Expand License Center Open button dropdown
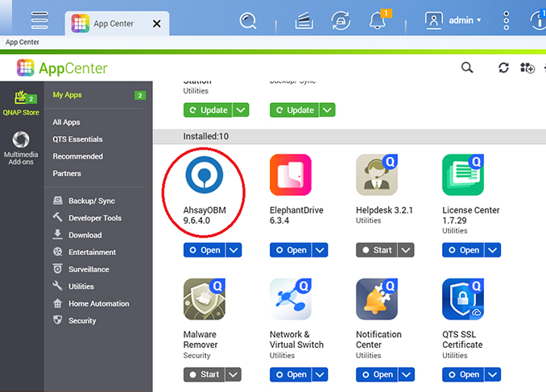This screenshot has height=392, width=546. click(492, 250)
